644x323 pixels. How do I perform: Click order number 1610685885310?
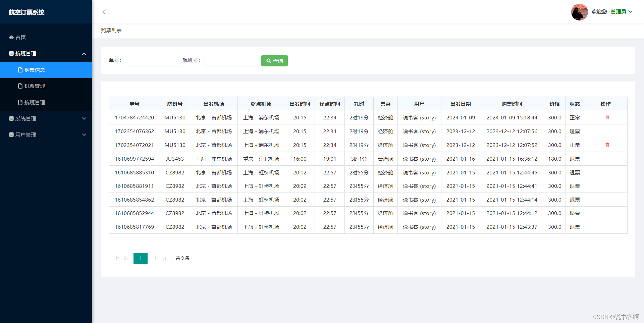click(135, 173)
